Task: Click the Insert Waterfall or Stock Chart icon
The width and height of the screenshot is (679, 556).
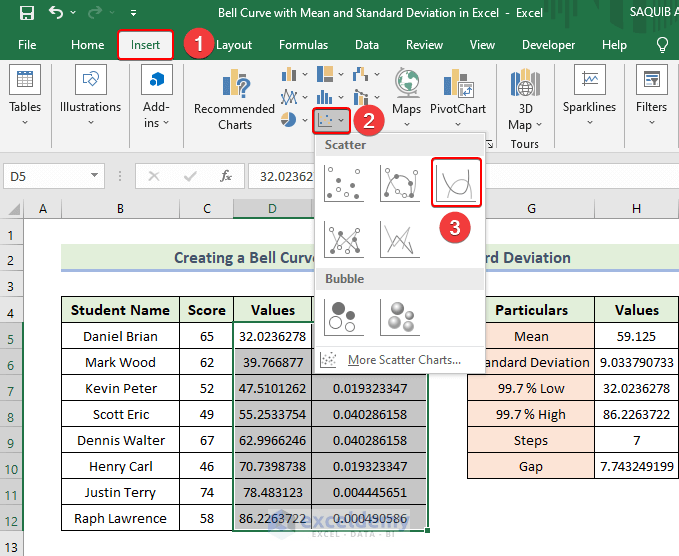Action: tap(361, 74)
